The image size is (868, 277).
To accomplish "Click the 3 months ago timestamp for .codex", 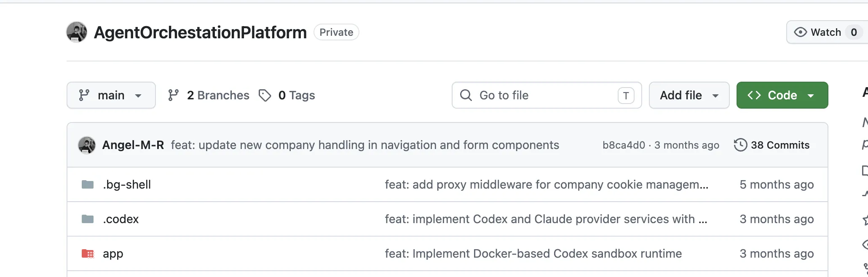I will coord(777,219).
